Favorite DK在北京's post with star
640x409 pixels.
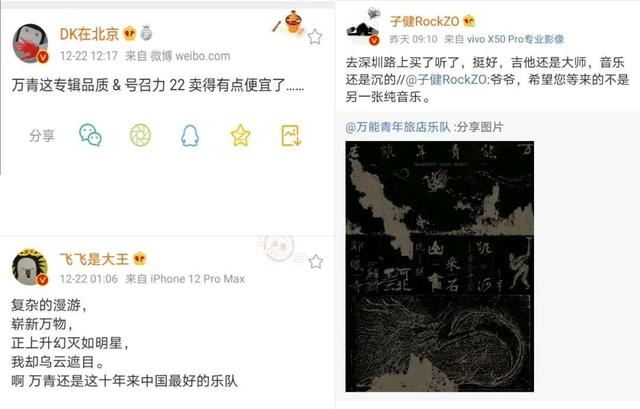[x=315, y=37]
